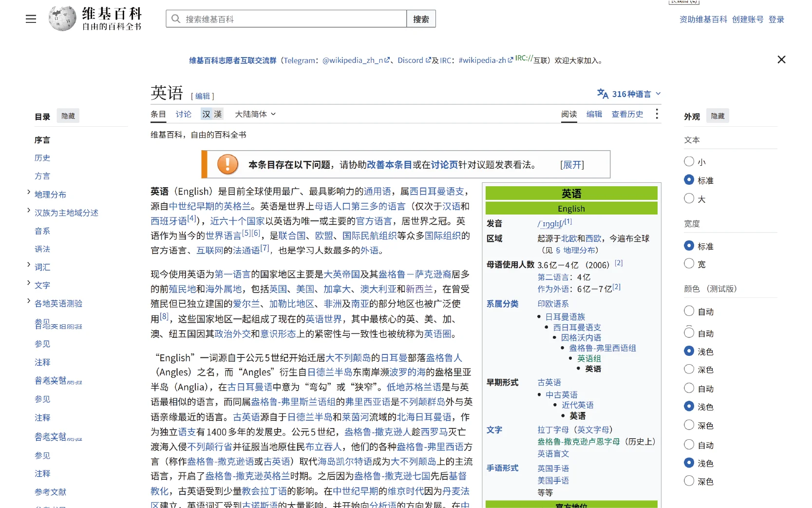812x508 pixels.
Task: Open the vertical dots more-options menu
Action: 657,114
